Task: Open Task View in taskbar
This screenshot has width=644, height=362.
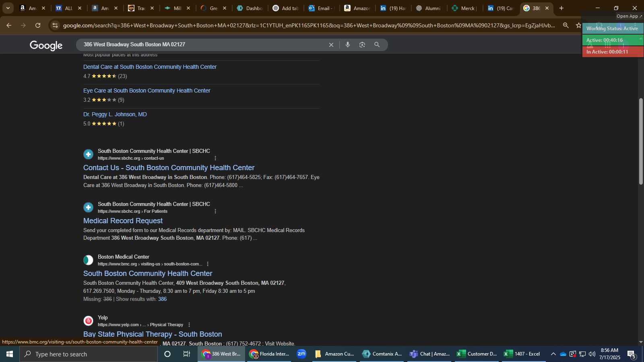Action: pos(187,354)
